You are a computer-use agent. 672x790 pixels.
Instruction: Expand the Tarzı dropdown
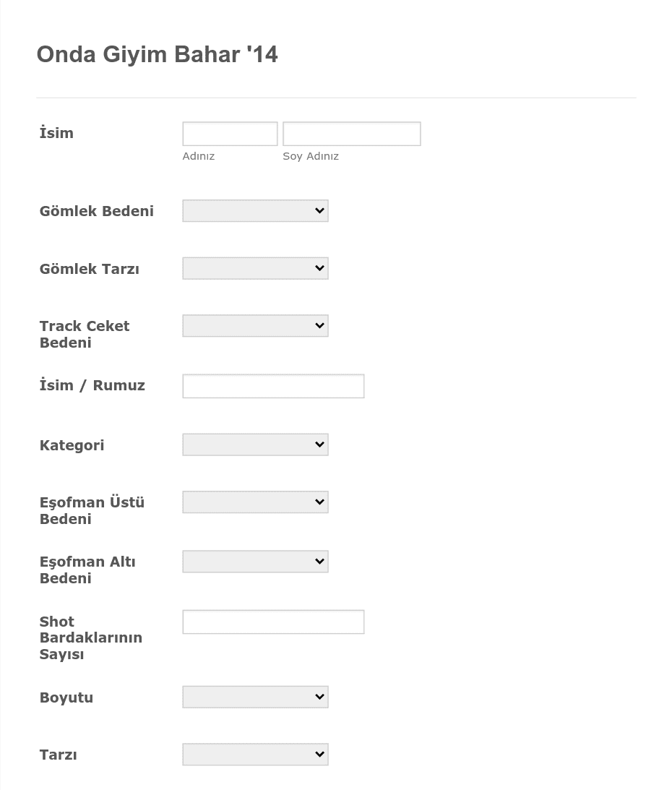(255, 755)
